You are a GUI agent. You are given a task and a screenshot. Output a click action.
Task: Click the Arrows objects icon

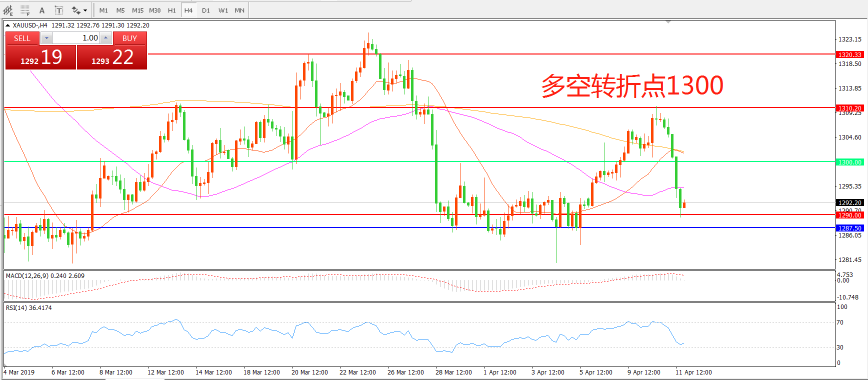coord(75,10)
